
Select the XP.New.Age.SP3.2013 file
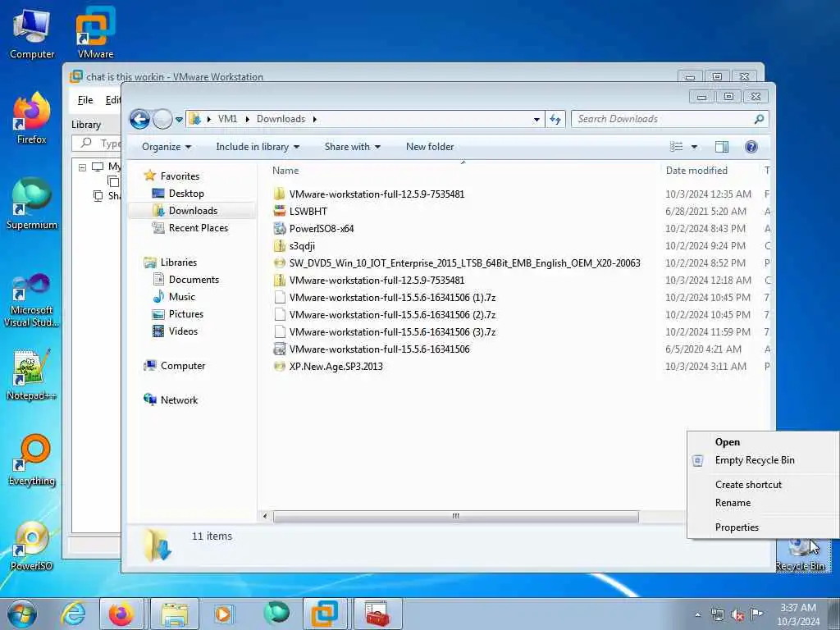(336, 367)
